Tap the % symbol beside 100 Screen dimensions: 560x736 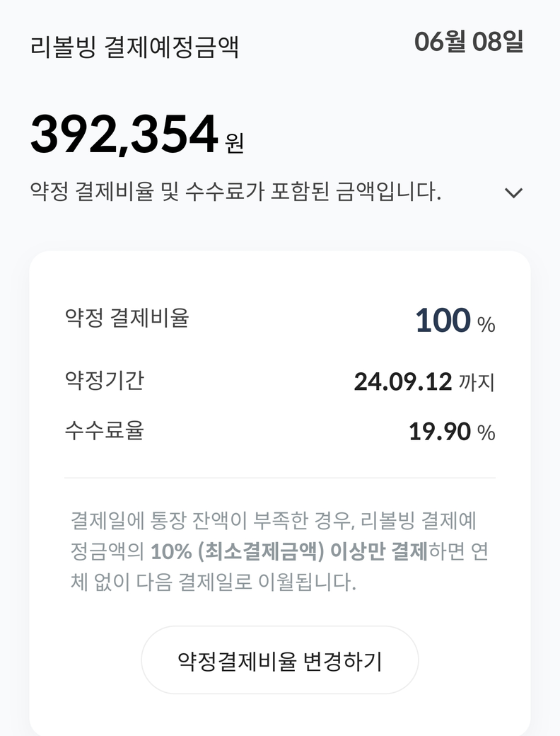tap(486, 325)
